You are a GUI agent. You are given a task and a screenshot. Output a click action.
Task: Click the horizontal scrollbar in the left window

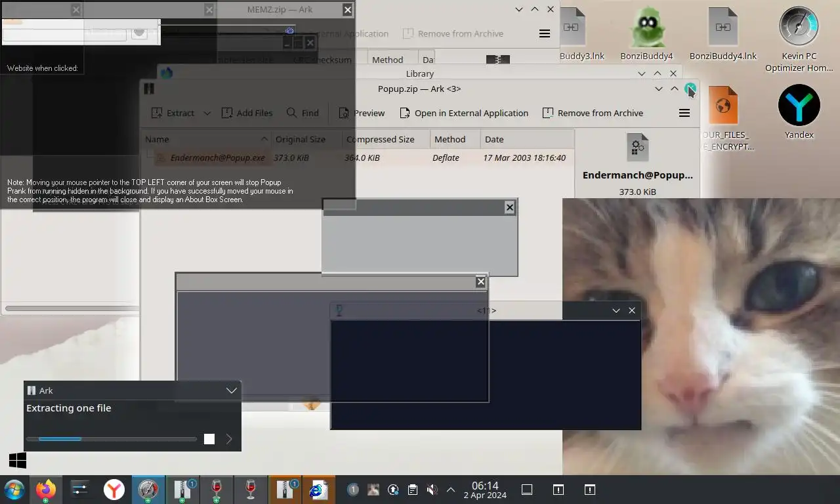(x=72, y=308)
